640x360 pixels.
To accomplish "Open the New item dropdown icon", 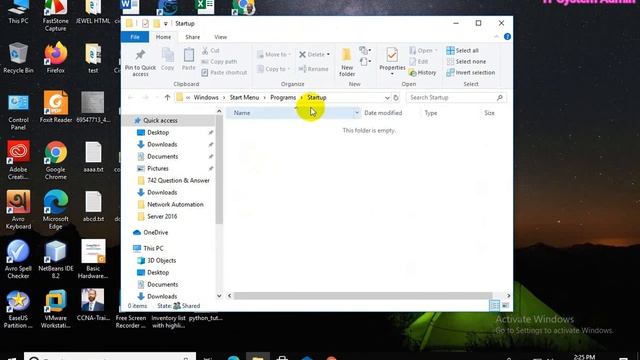I will [364, 50].
